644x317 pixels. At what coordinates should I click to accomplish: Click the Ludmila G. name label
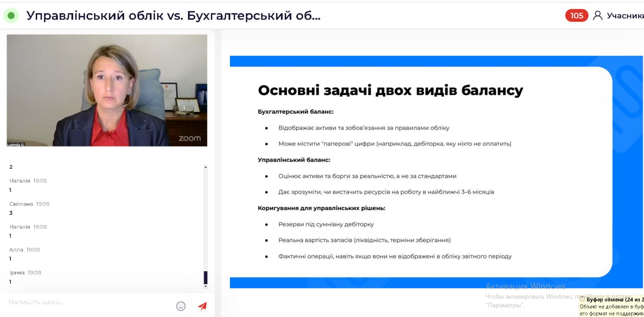pyautogui.click(x=16, y=144)
